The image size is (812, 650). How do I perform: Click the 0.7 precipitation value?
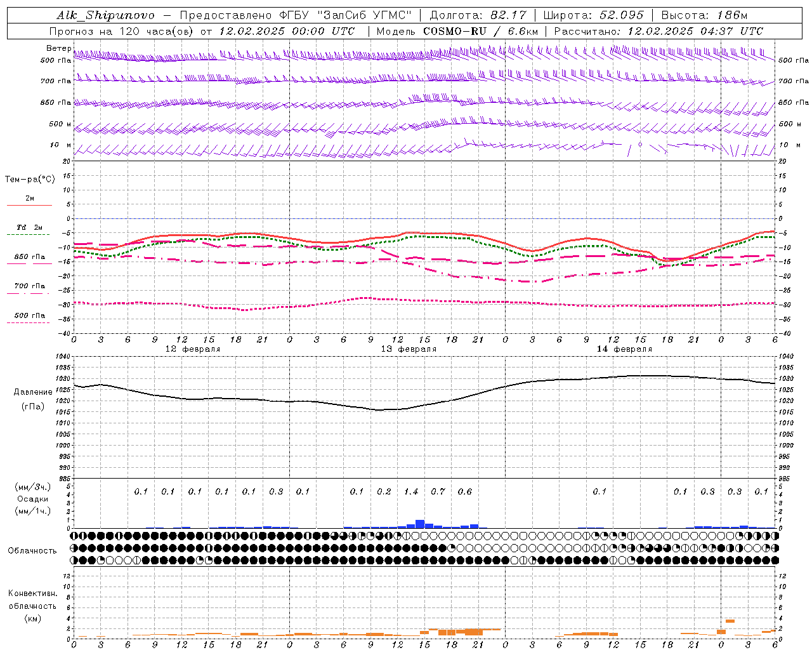pyautogui.click(x=438, y=492)
